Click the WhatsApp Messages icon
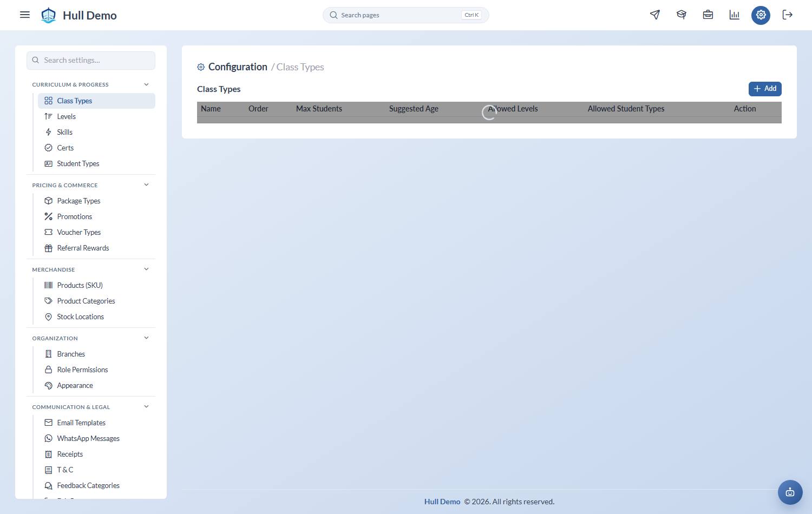Image resolution: width=812 pixels, height=514 pixels. [48, 438]
